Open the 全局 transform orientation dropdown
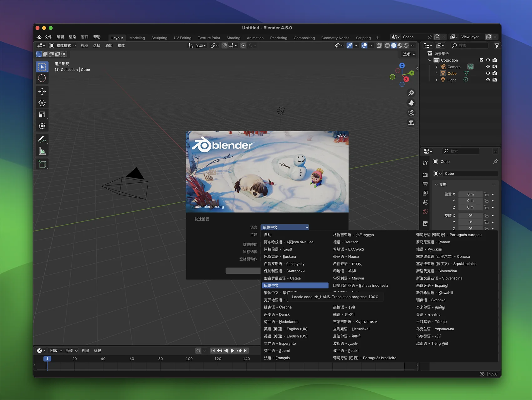This screenshot has width=532, height=400. (197, 45)
